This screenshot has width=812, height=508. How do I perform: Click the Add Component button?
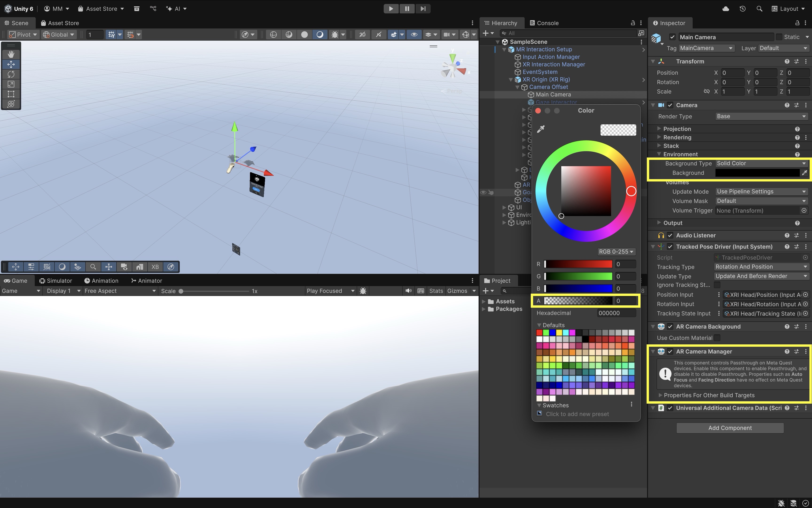click(730, 428)
